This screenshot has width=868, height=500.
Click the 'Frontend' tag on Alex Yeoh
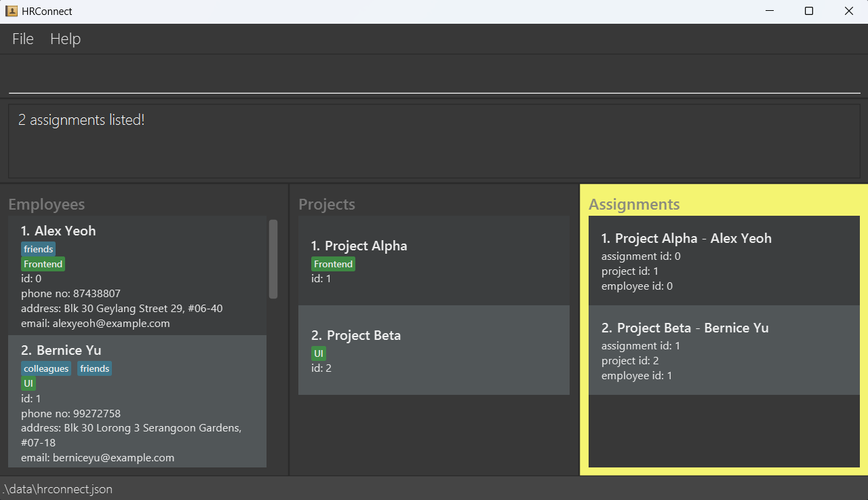coord(43,264)
